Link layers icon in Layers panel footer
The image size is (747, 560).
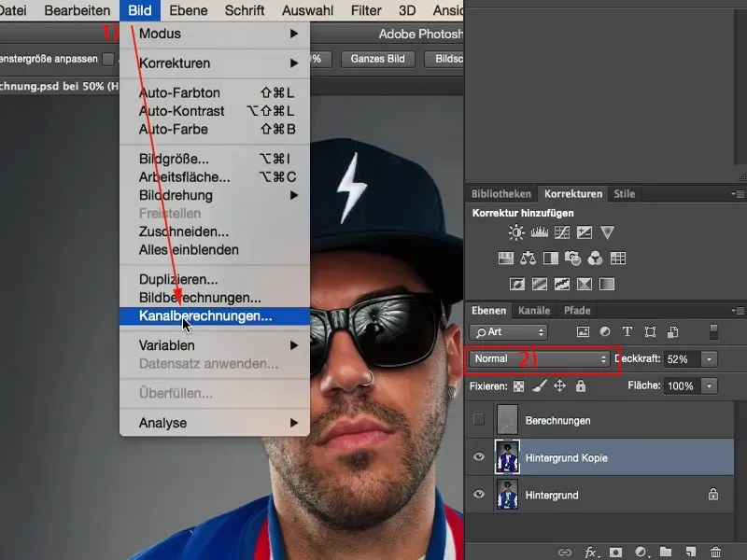click(x=565, y=553)
